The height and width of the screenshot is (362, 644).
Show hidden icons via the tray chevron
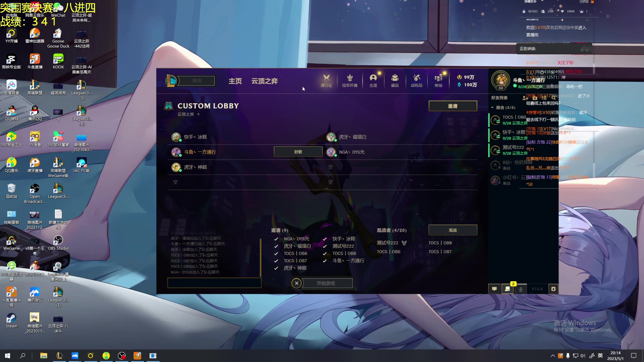point(552,356)
